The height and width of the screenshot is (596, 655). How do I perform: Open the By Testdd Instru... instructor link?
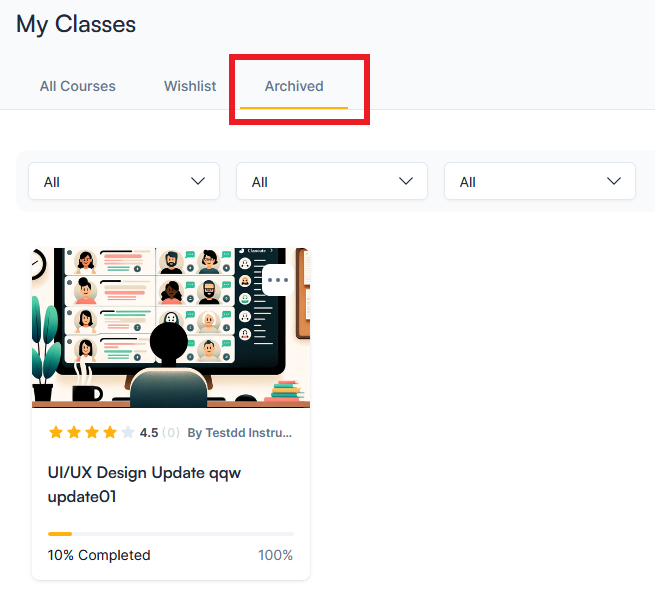tap(239, 433)
